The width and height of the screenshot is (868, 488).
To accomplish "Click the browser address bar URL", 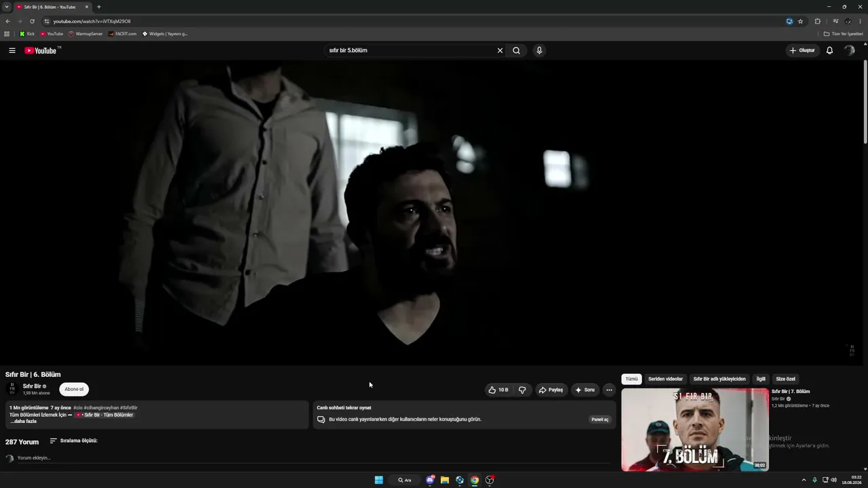I will point(92,22).
